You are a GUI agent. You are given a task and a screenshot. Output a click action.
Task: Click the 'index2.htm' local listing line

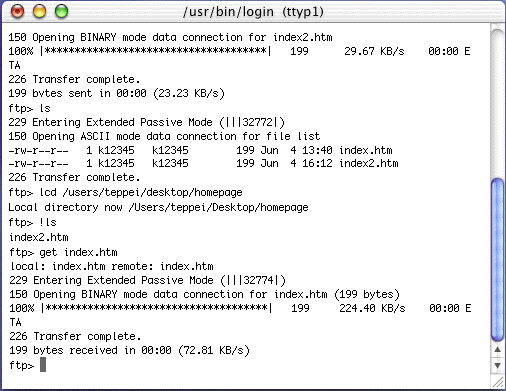click(39, 237)
